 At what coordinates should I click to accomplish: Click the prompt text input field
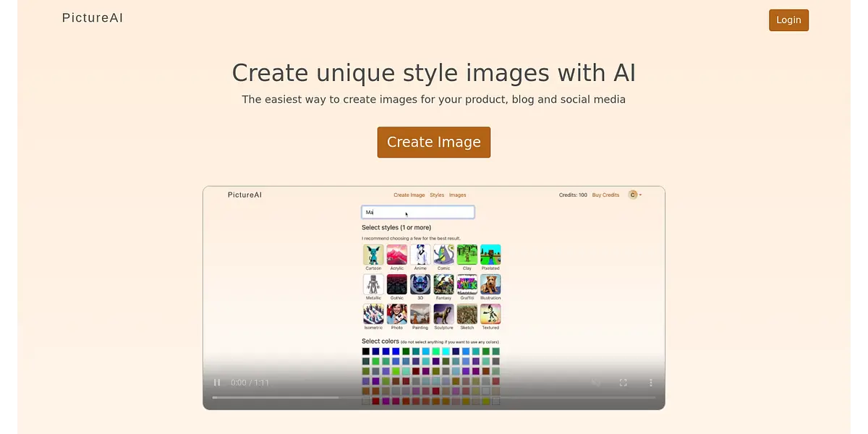tap(418, 212)
